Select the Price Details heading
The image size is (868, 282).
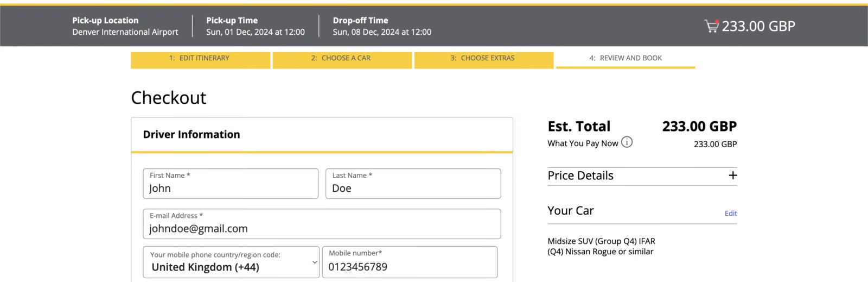pos(580,176)
